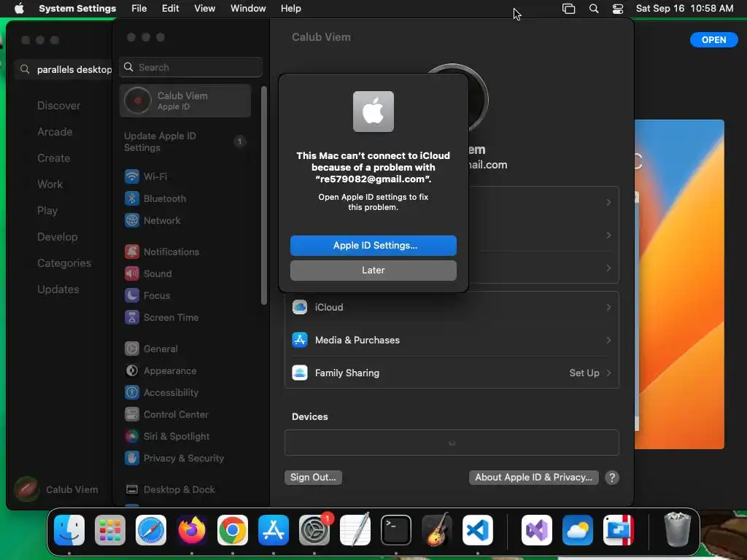Open Play in App Store sidebar
Screen dimensions: 747x560
(x=47, y=211)
